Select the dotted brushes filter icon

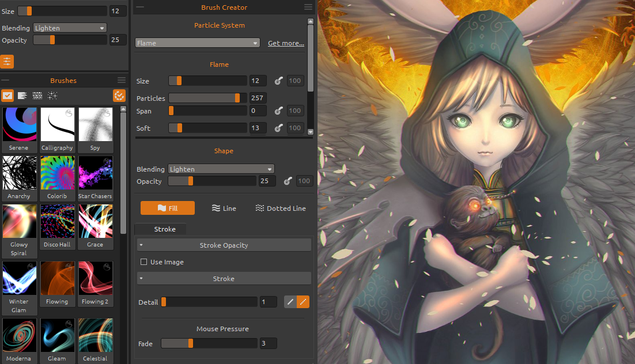pyautogui.click(x=37, y=96)
